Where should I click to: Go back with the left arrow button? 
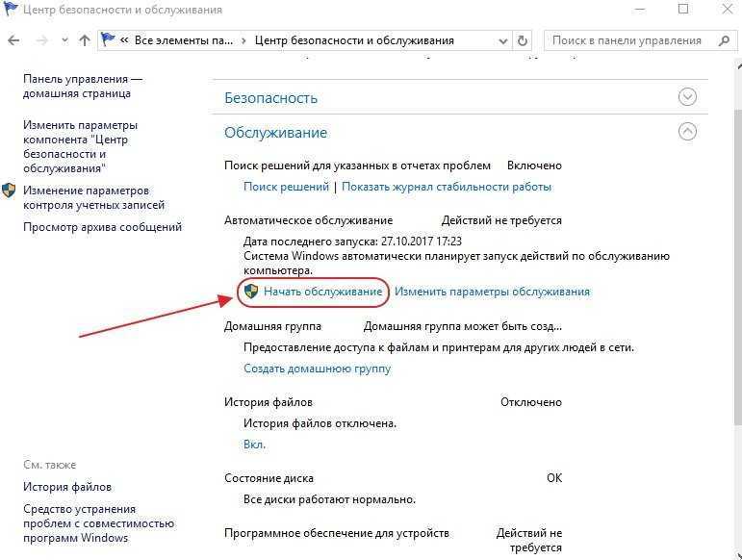pyautogui.click(x=13, y=40)
